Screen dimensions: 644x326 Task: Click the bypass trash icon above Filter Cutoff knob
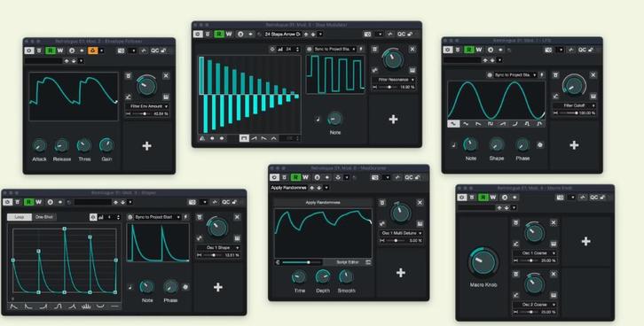(x=555, y=75)
